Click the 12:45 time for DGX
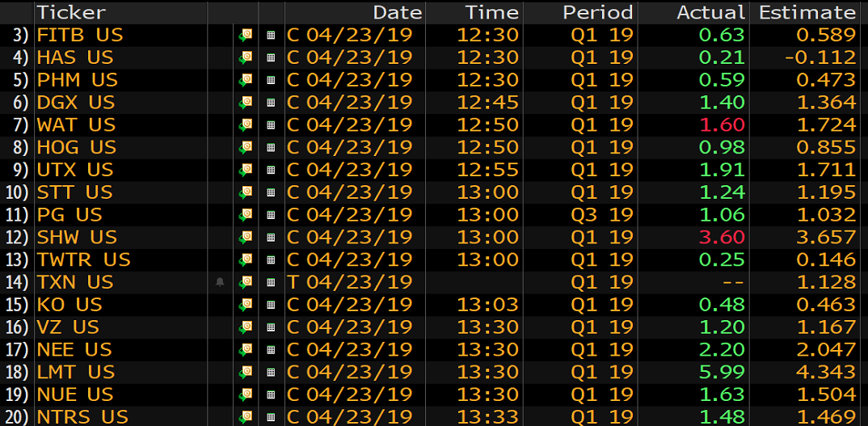The width and height of the screenshot is (868, 426). 487,103
